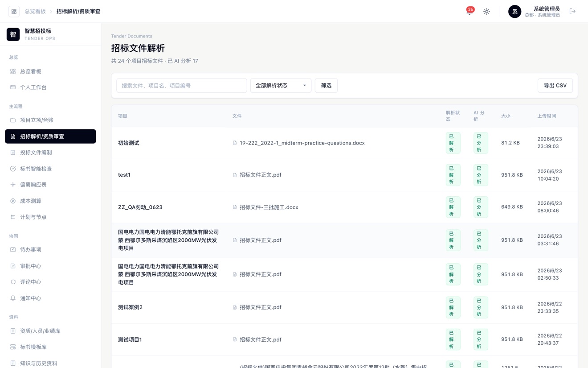Viewport: 588px width, 368px height.
Task: Click the sidebar toggle grid icon in header
Action: click(x=14, y=12)
